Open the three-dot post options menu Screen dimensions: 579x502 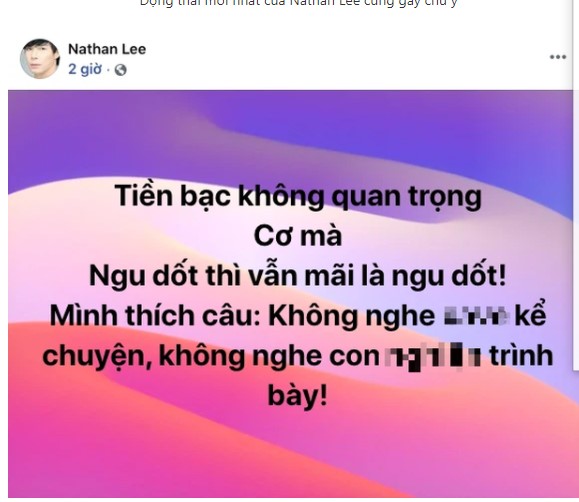pos(558,57)
